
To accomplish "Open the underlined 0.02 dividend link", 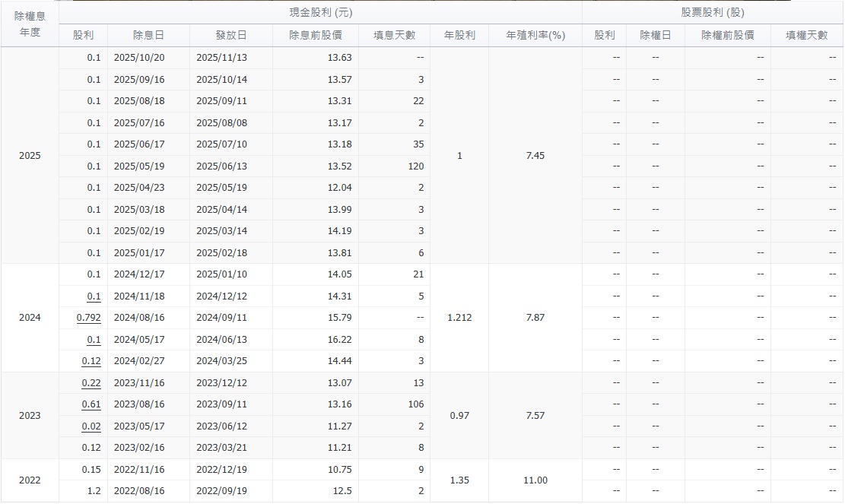I will tap(91, 426).
